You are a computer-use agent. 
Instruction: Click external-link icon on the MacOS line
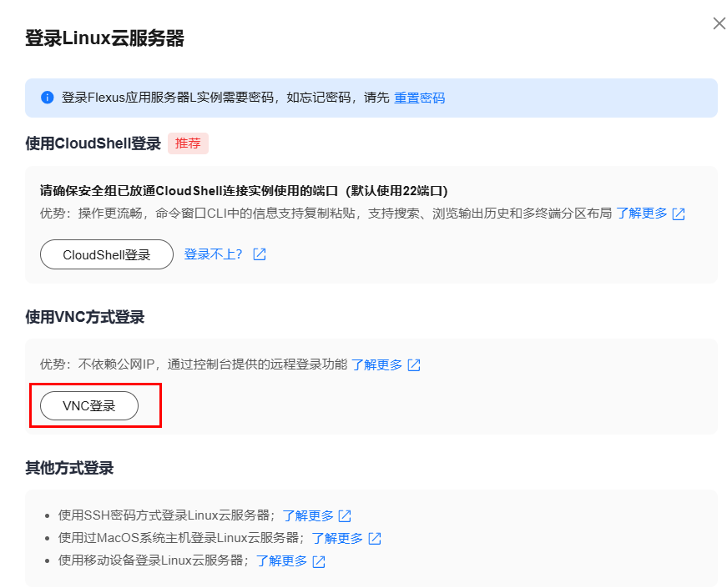(x=375, y=539)
